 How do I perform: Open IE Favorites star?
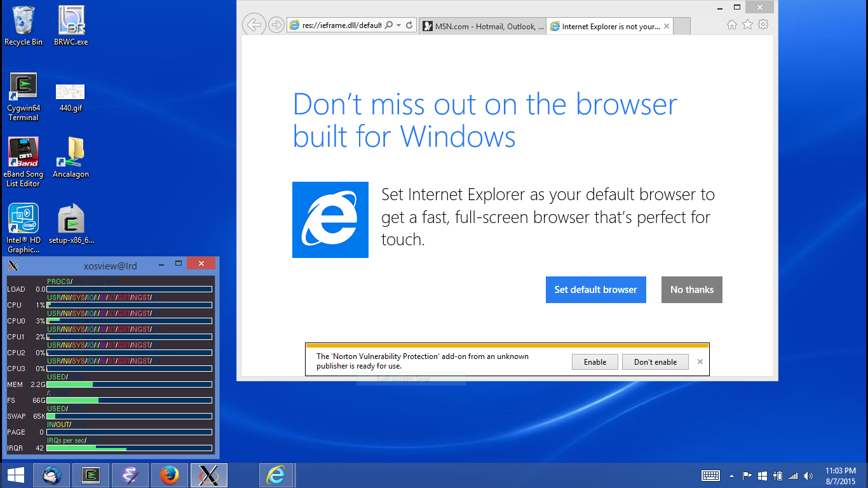click(748, 24)
